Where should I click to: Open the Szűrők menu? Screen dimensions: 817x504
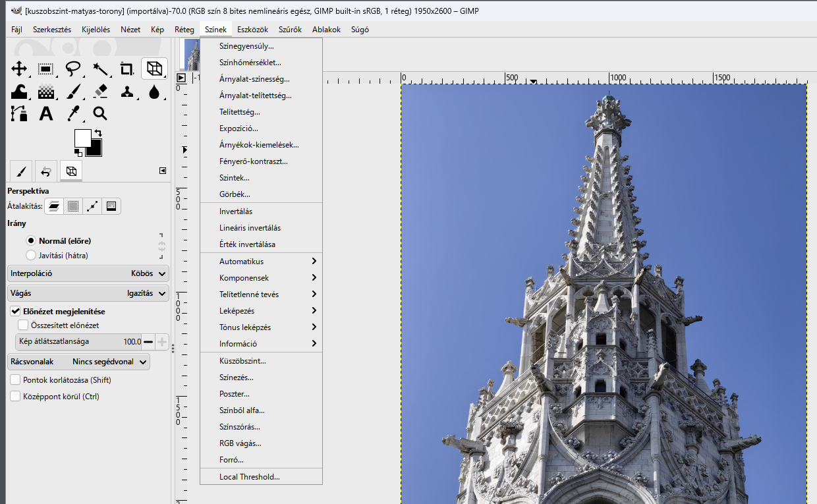pos(290,30)
